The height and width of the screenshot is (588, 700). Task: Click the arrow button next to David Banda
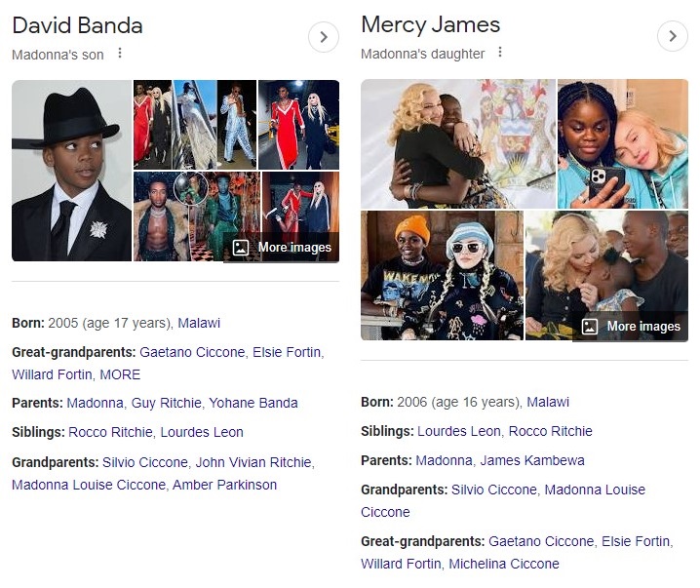324,37
